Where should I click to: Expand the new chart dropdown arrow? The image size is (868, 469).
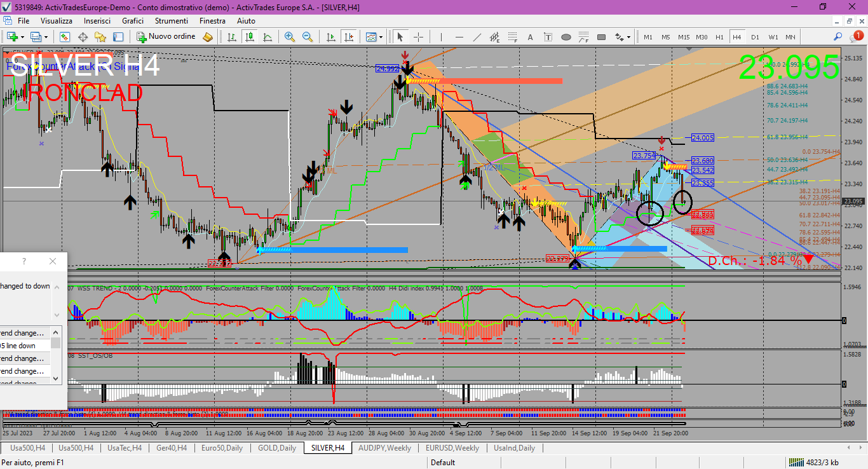22,37
